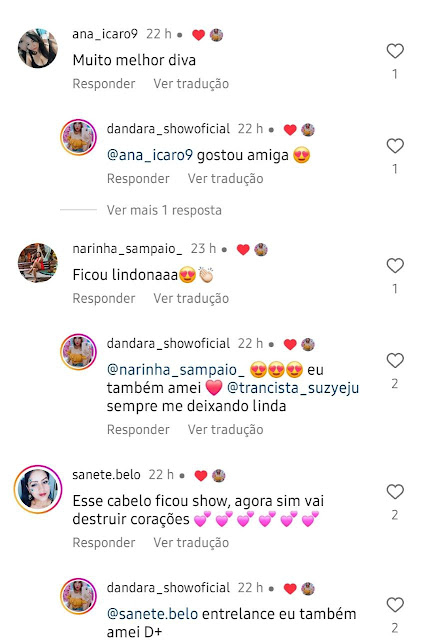Like dandara's "entrelance" reply at the bottom
Image resolution: width=426 pixels, height=640 pixels.
tap(395, 605)
